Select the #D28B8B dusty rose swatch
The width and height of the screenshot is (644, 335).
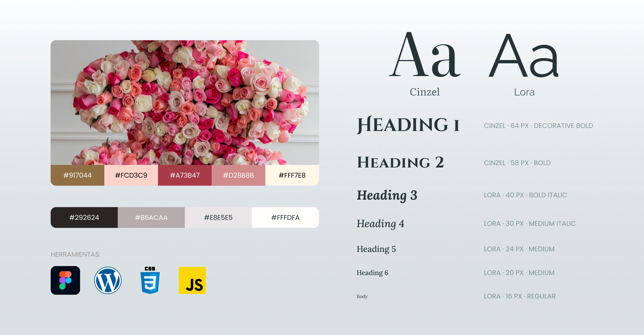pos(238,175)
